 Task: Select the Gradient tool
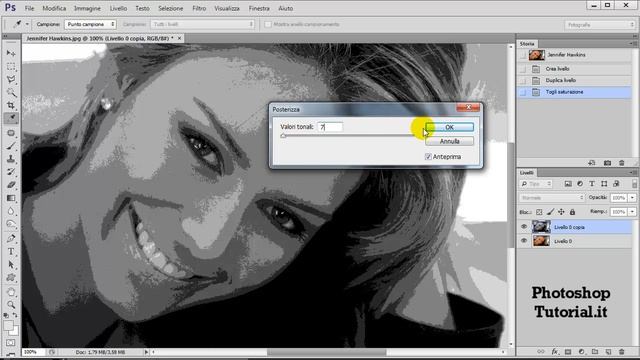click(11, 198)
